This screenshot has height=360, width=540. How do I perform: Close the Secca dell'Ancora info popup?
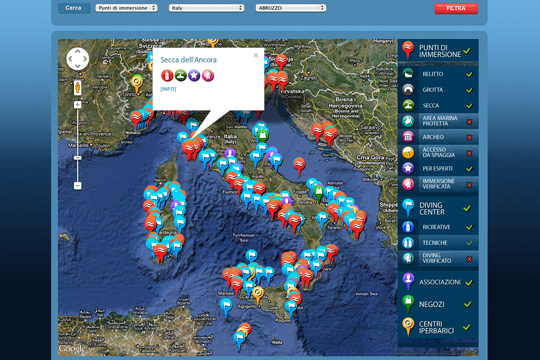coord(256,55)
